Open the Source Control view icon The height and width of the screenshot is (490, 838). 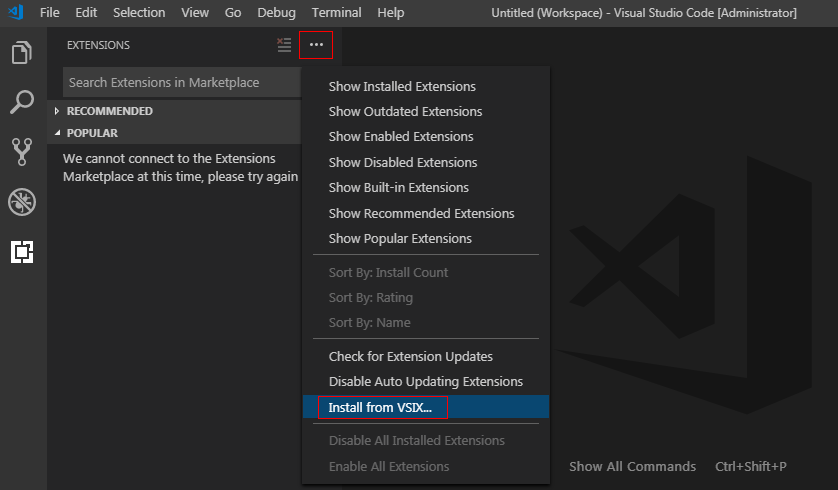tap(22, 152)
